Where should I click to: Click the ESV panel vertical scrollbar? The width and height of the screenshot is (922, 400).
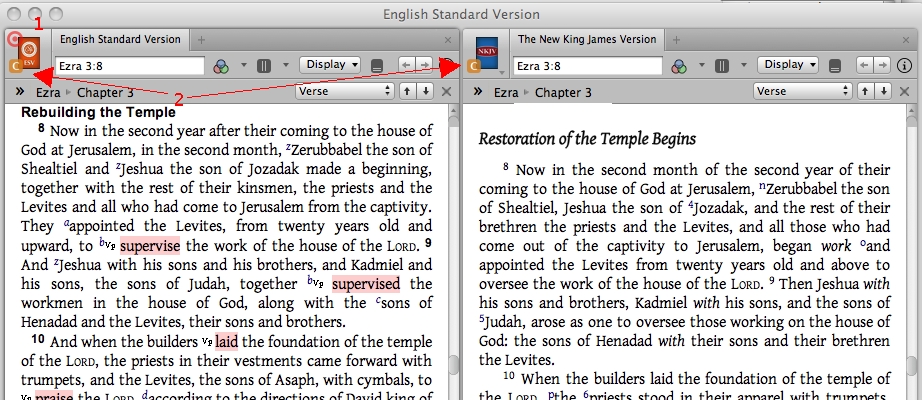pyautogui.click(x=453, y=252)
